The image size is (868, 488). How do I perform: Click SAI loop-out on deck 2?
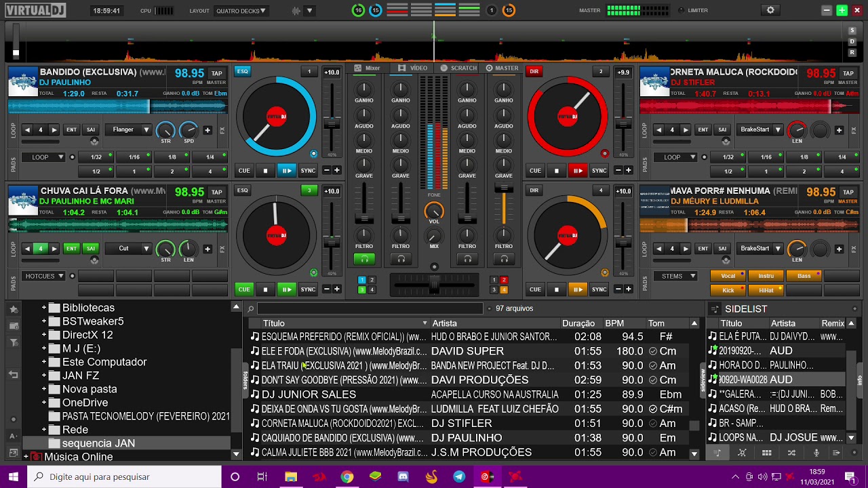coord(722,129)
